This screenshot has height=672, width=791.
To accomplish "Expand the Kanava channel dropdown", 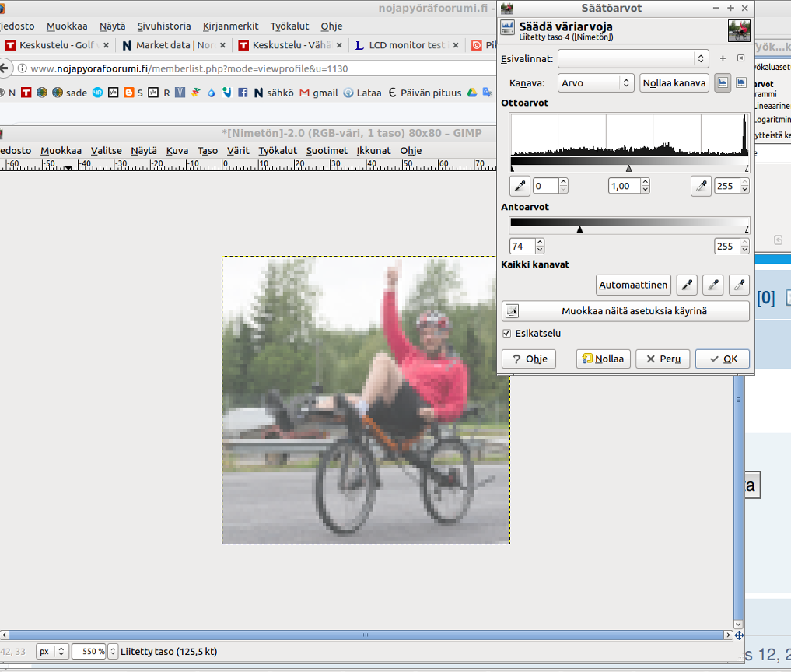I will tap(595, 83).
